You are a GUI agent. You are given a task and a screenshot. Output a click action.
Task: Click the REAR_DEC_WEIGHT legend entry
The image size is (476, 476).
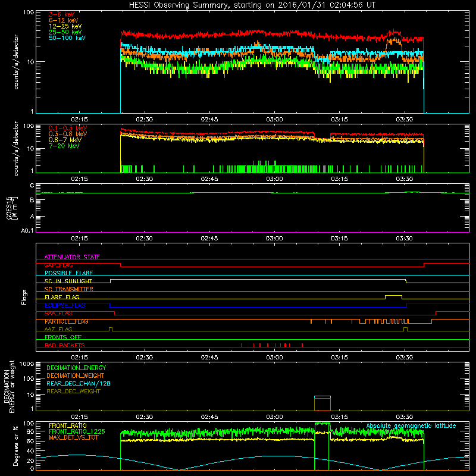point(73,392)
